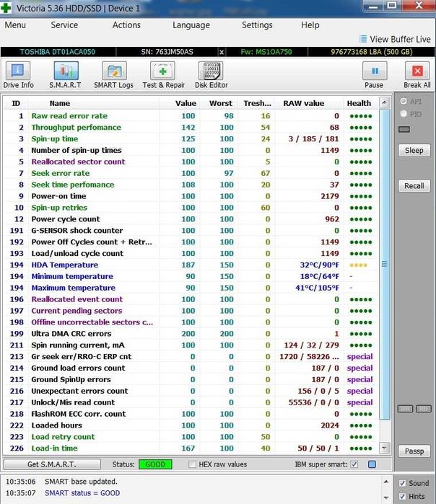This screenshot has height=504, width=436.
Task: Click the green GOOD status indicator
Action: tap(155, 464)
